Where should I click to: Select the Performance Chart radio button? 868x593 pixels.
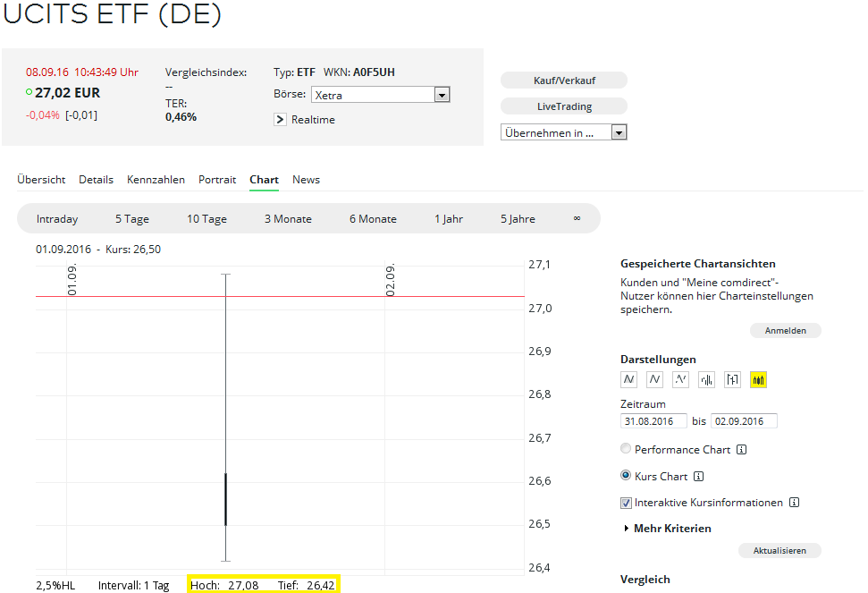tap(626, 449)
